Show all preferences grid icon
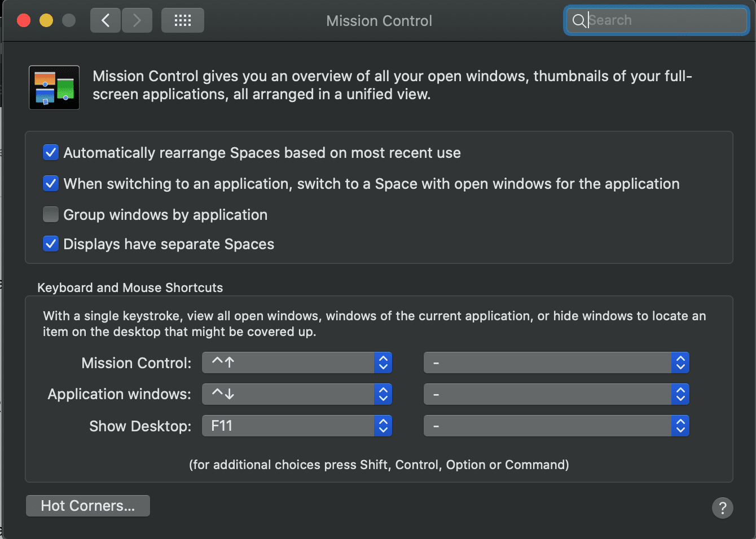 click(x=182, y=21)
